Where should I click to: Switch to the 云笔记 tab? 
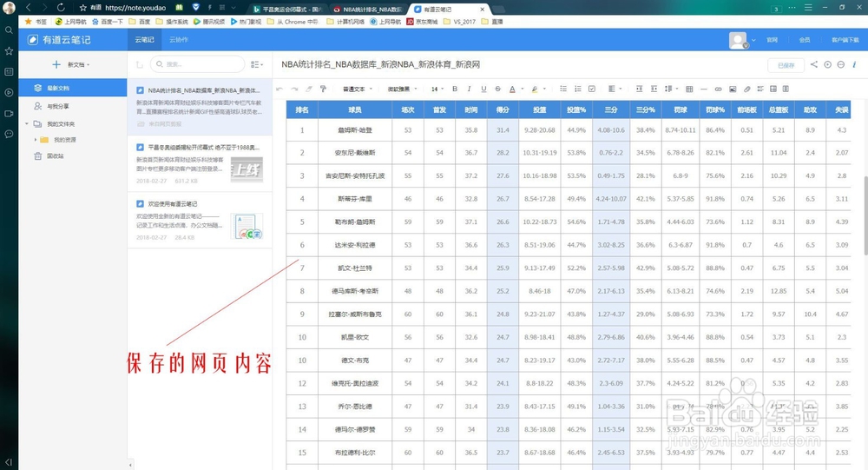pos(144,40)
